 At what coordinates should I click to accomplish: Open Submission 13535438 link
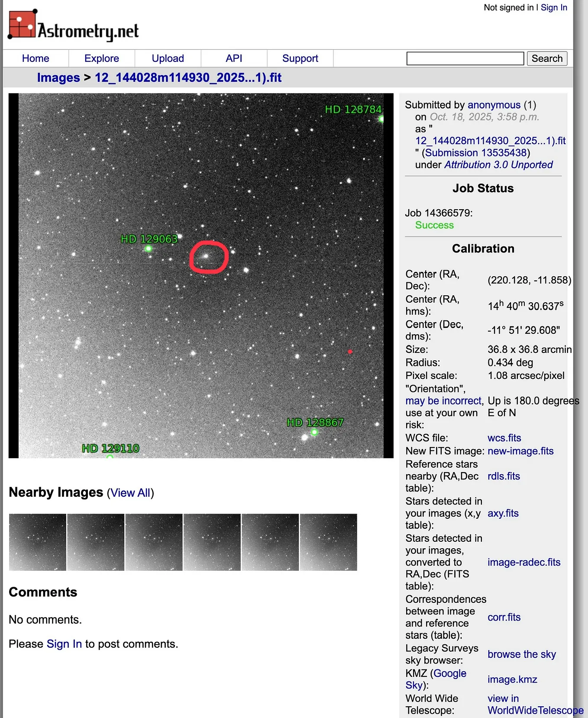[476, 153]
